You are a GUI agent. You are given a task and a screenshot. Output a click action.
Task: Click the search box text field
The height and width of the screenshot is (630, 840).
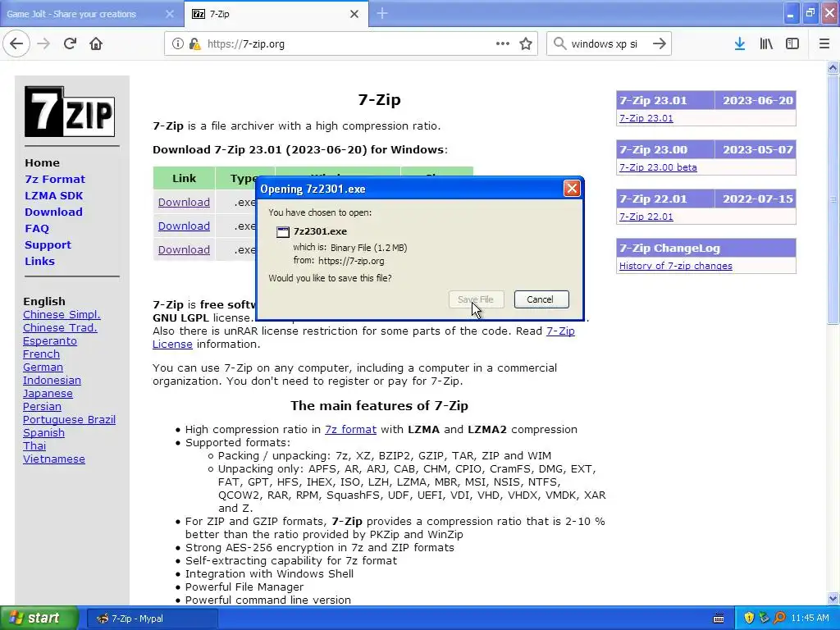point(608,44)
